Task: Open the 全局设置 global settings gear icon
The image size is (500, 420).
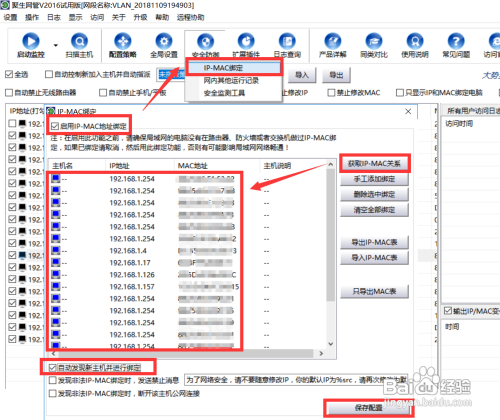Action: (x=164, y=41)
